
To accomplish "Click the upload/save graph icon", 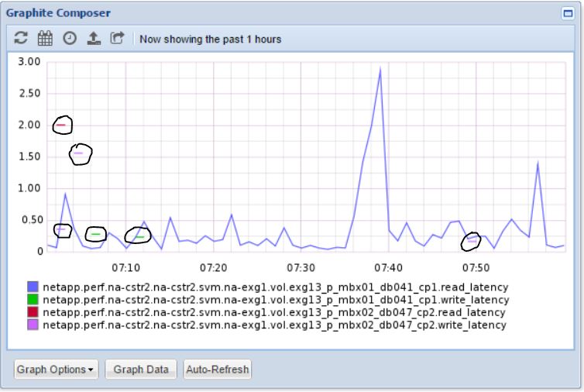I will point(94,39).
